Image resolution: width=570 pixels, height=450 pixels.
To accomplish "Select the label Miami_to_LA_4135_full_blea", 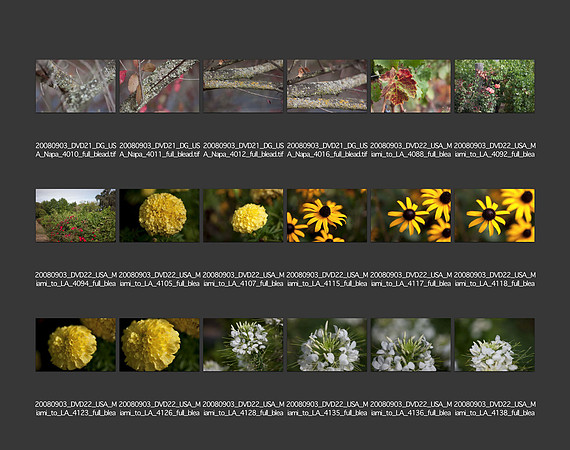I will (327, 409).
